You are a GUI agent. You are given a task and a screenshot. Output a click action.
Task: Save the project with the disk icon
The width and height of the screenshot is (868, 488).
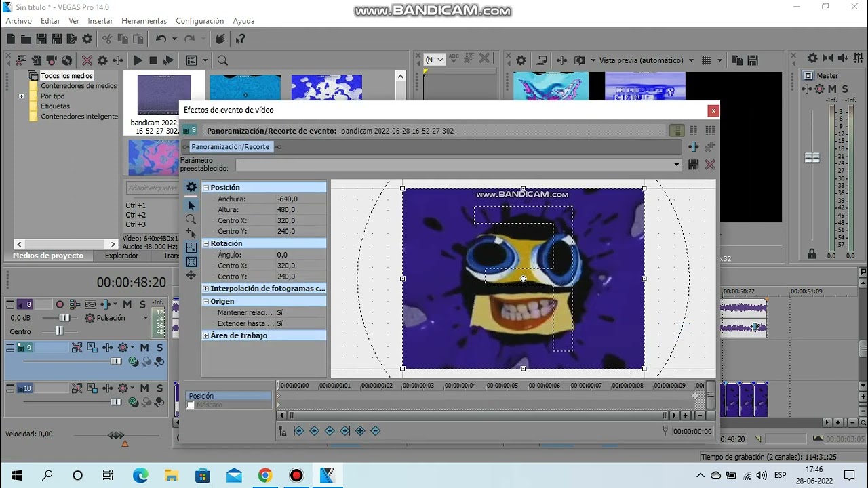coord(41,39)
